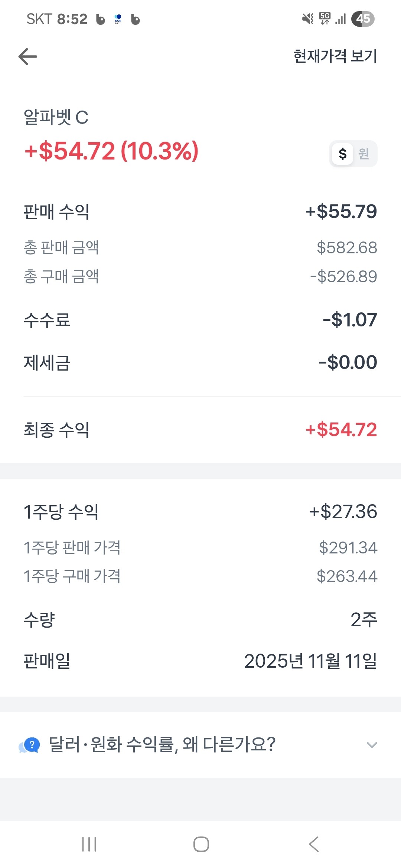Viewport: 401px width, 868px height.
Task: Tap the muted sound status icon
Action: [x=308, y=18]
